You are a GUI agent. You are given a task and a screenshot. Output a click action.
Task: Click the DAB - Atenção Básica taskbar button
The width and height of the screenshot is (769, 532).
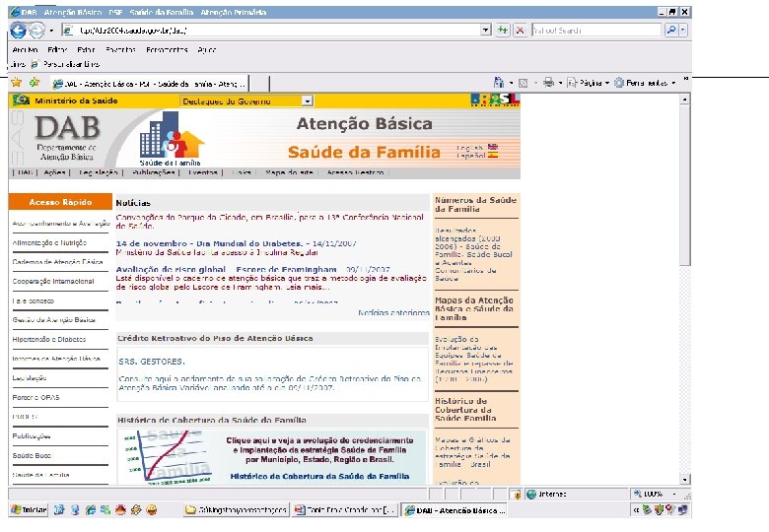[454, 510]
